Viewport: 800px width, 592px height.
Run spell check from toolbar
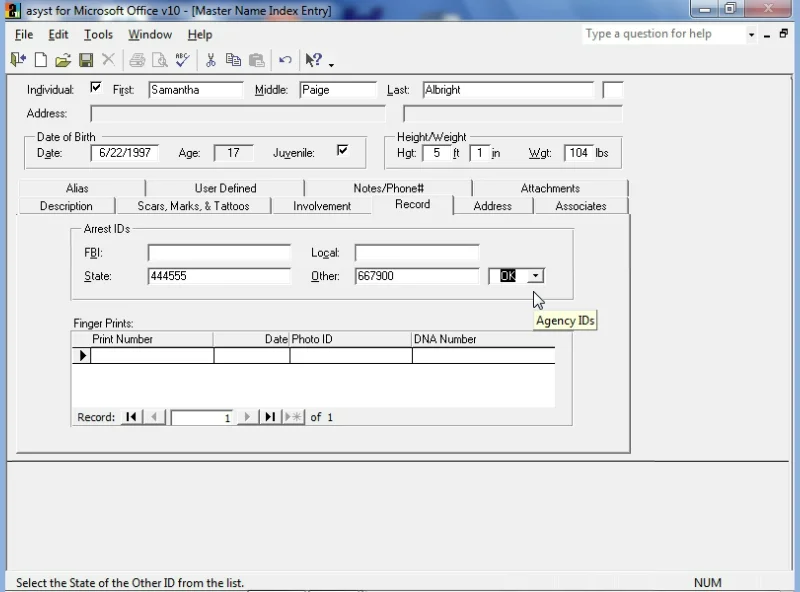[x=183, y=60]
